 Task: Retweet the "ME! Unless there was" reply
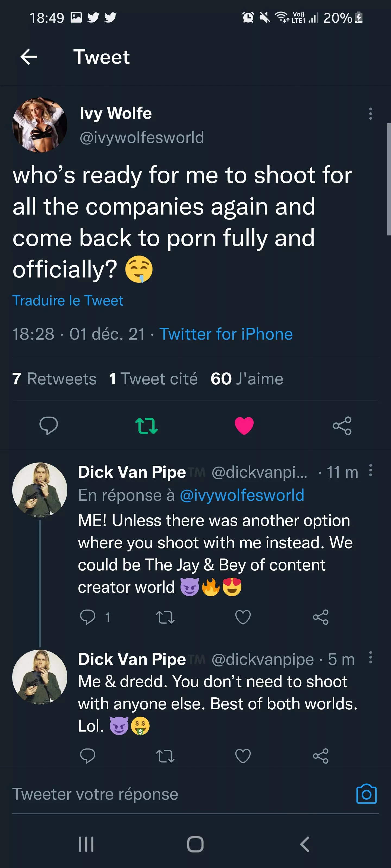point(165,617)
